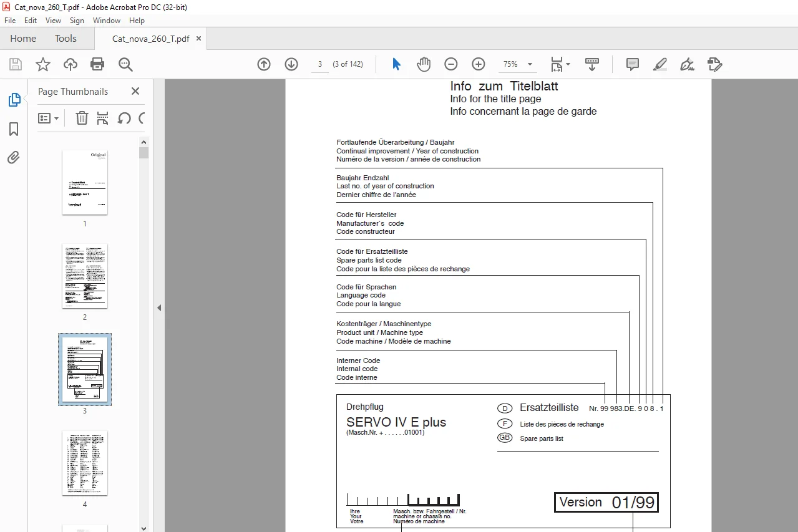Upload file to cloud icon
Viewport: 798px width, 532px height.
[71, 64]
